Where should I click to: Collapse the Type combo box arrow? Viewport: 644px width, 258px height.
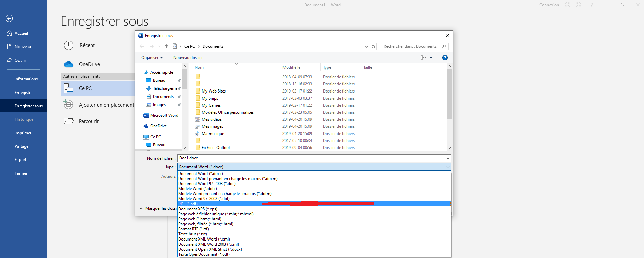(448, 167)
